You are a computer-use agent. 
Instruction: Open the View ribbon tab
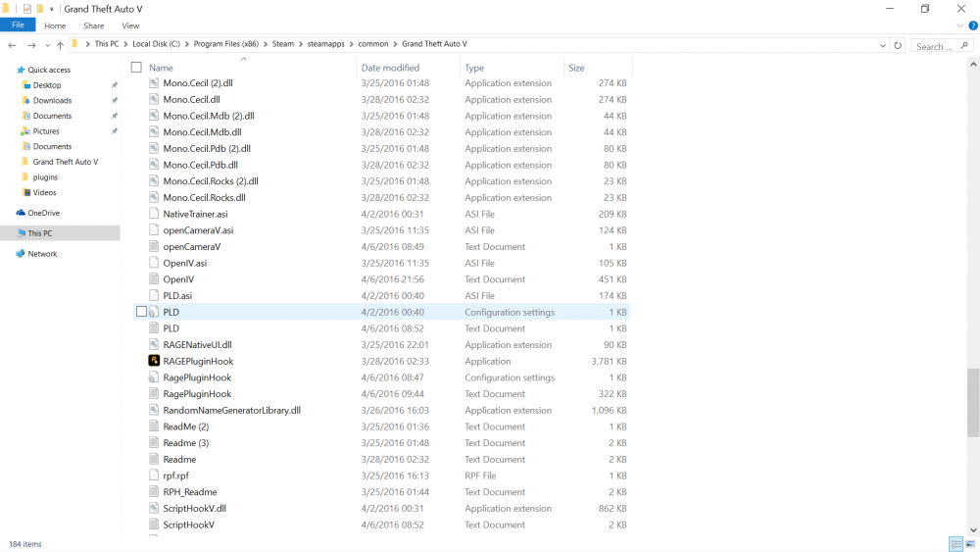(x=130, y=25)
